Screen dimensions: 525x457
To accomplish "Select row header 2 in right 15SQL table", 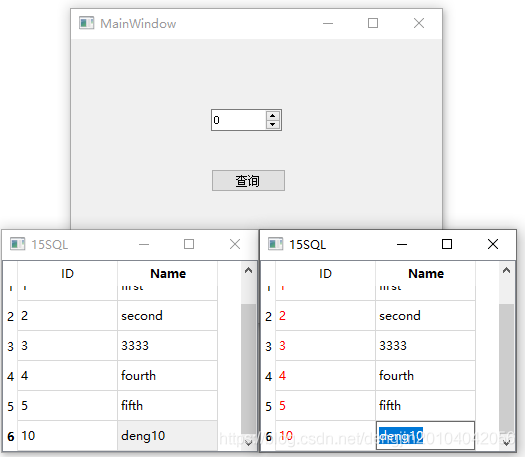I will [268, 316].
